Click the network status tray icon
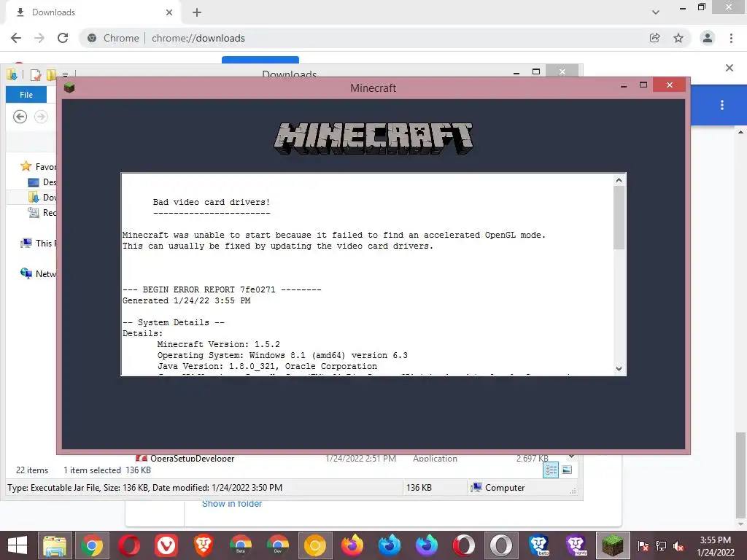This screenshot has width=747, height=560. [x=661, y=546]
